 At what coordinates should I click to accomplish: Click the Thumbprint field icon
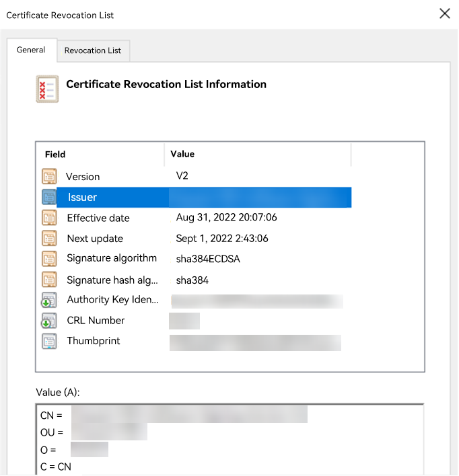point(49,342)
